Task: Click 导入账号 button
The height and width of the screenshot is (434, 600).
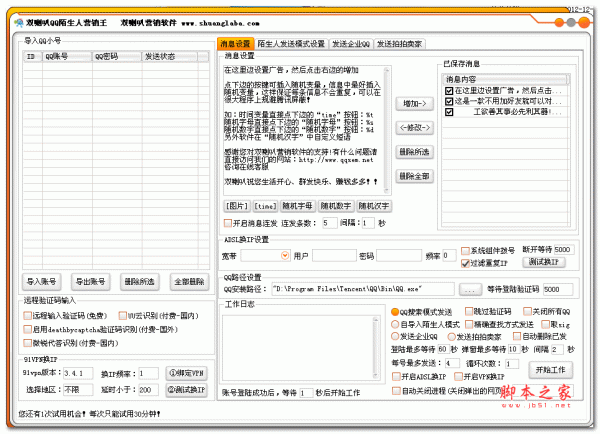Action: [41, 282]
